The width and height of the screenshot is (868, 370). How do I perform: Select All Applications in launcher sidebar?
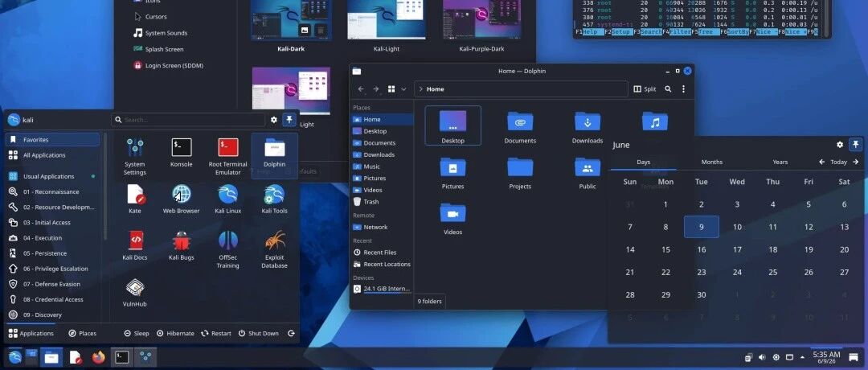(52, 155)
